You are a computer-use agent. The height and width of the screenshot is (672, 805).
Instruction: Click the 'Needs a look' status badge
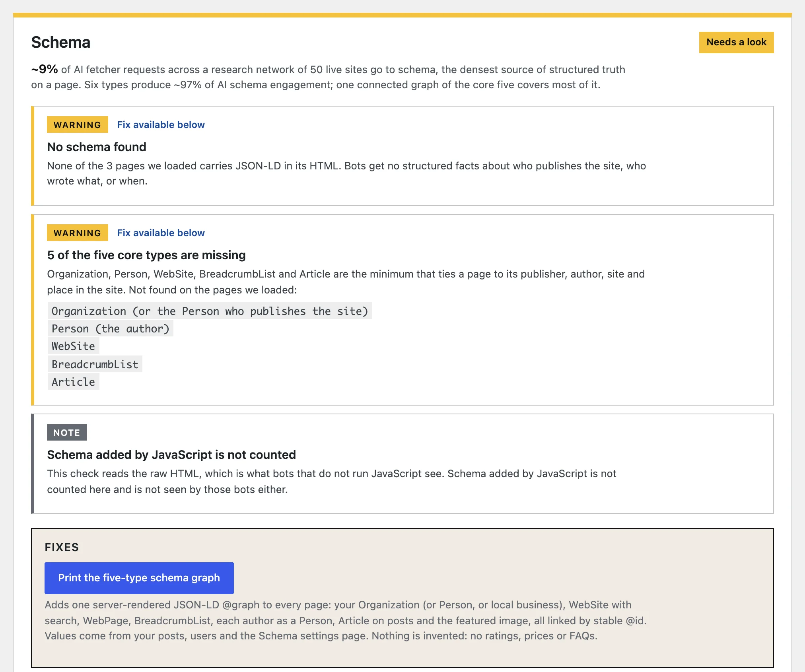point(736,42)
